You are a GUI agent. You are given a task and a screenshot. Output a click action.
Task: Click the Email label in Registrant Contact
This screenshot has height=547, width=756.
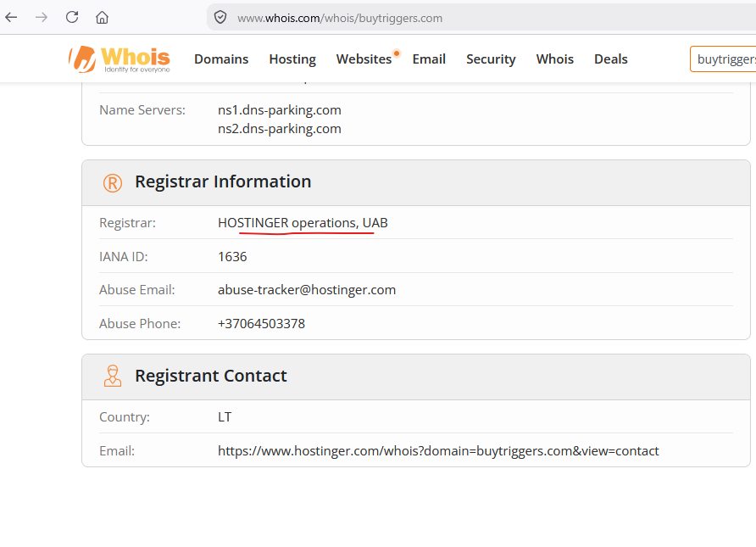coord(117,451)
